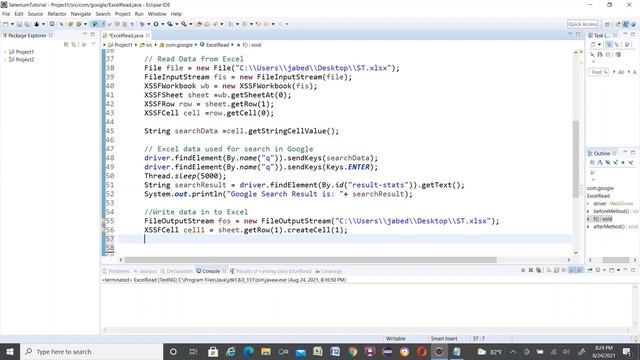Select the ExcelRead.java editor tab
The width and height of the screenshot is (640, 360).
126,36
